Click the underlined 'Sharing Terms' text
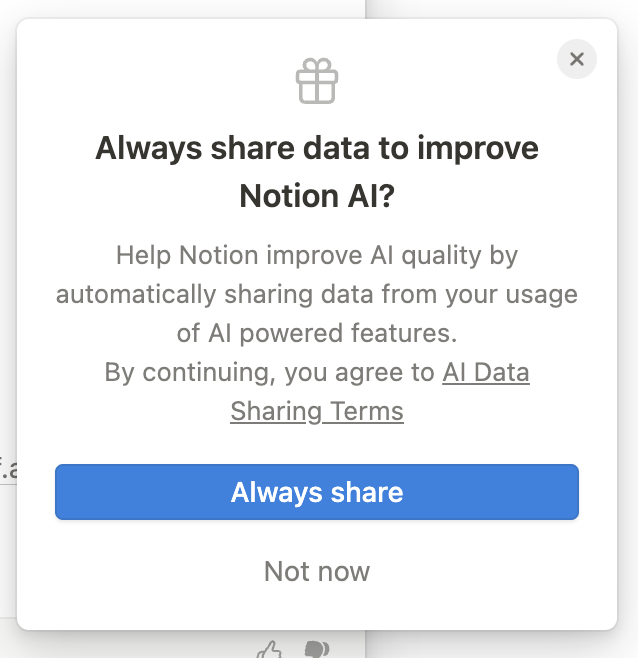 click(x=317, y=411)
